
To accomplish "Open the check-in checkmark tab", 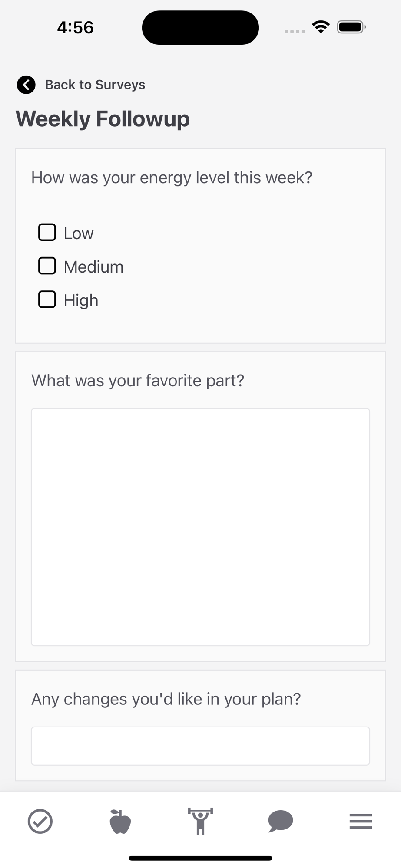I will click(40, 821).
